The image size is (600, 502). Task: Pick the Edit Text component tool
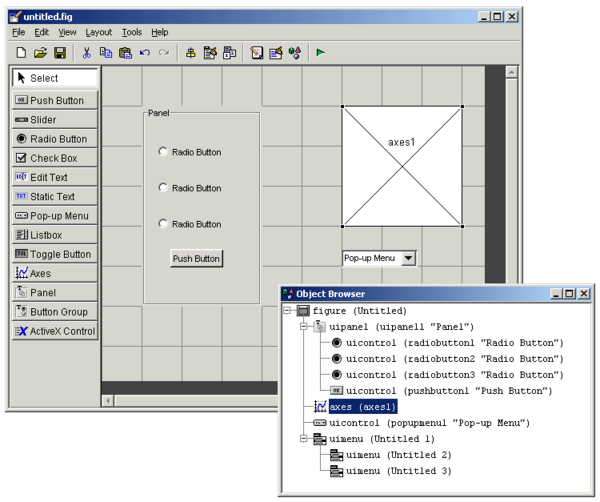[x=55, y=177]
